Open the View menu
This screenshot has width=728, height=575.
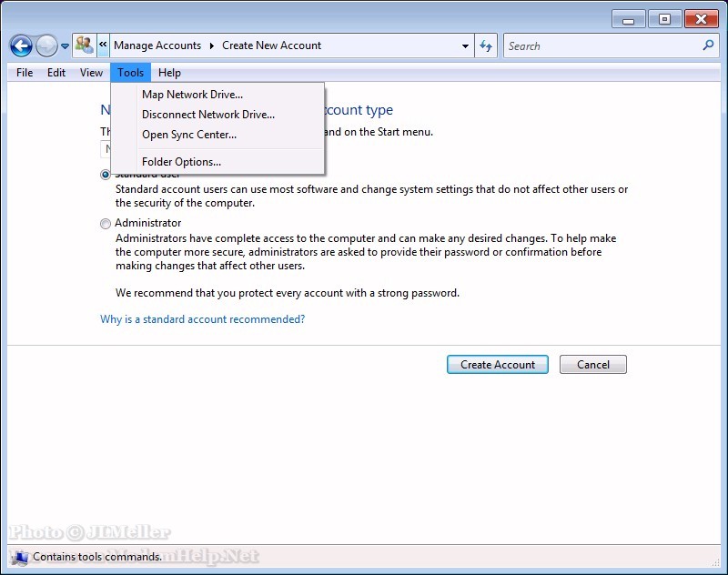point(91,73)
